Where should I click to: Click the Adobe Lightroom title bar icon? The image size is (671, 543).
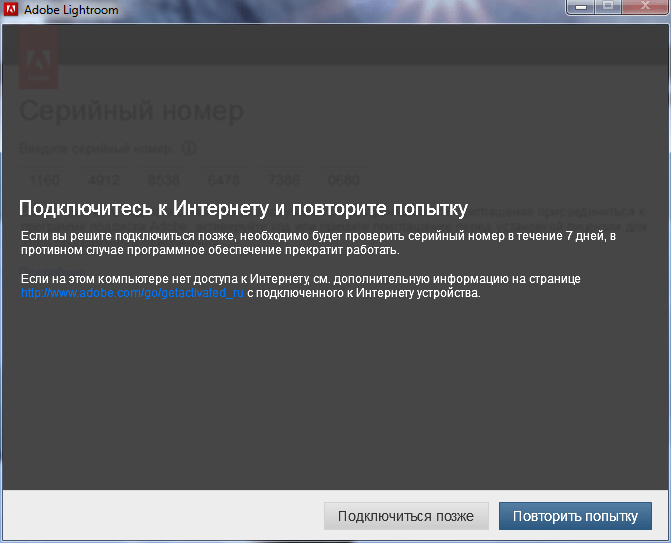point(11,9)
